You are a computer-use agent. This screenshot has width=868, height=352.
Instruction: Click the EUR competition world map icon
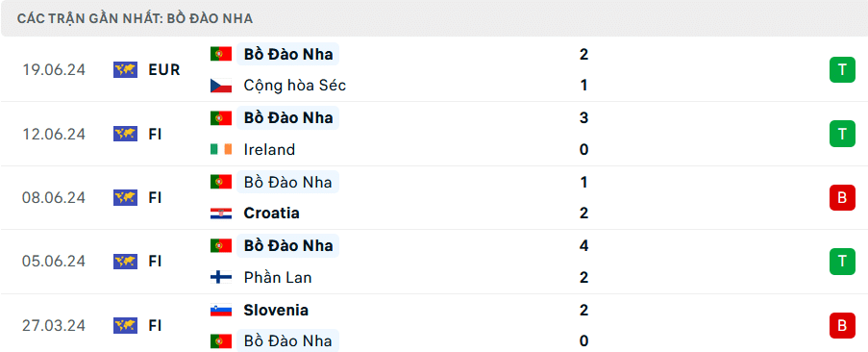[x=125, y=70]
